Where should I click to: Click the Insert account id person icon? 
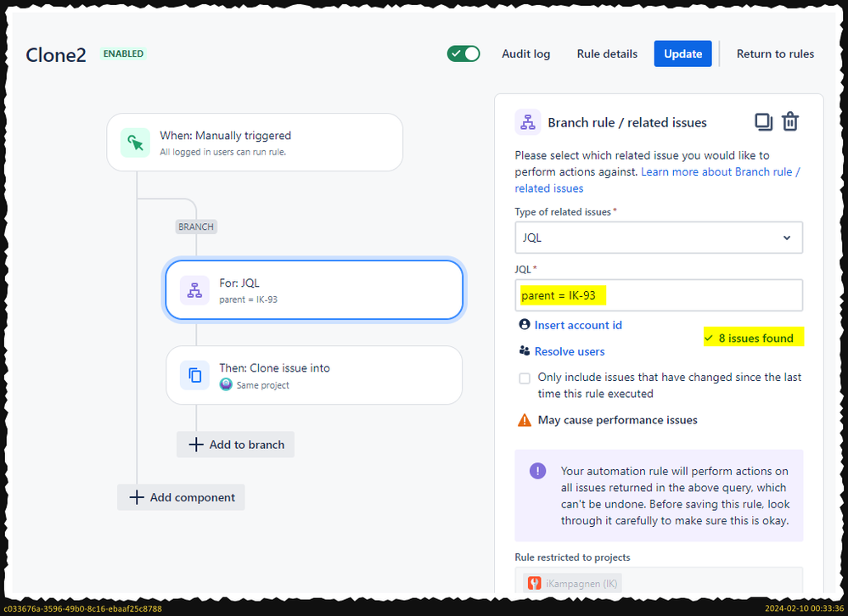click(524, 324)
